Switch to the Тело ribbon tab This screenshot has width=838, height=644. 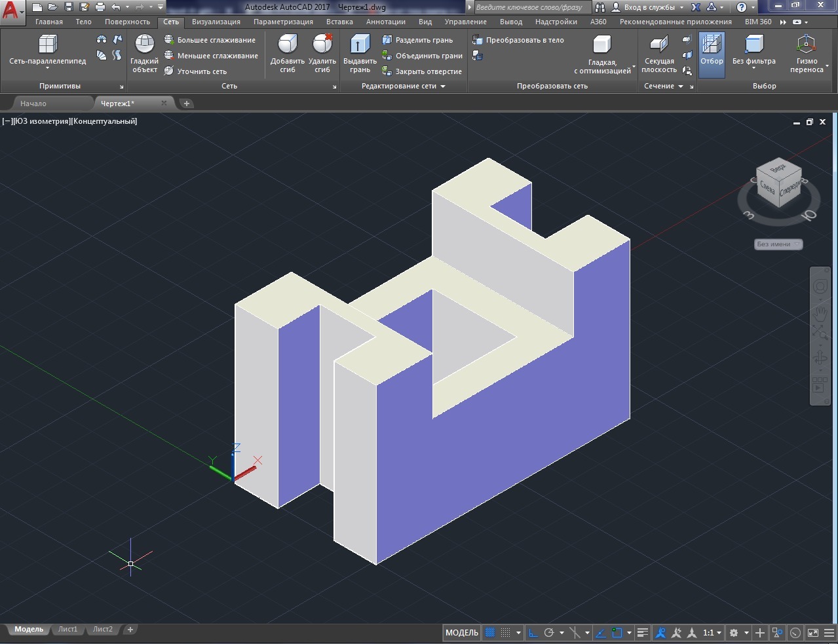click(84, 22)
